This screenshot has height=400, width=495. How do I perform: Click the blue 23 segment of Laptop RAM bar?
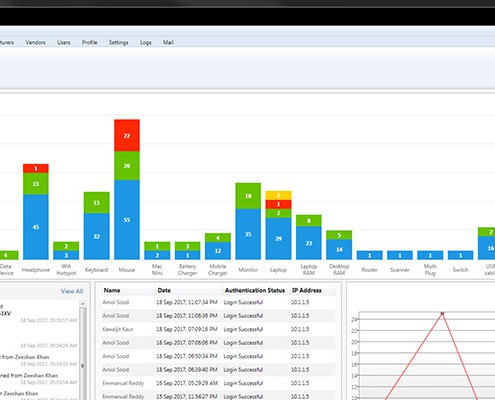[309, 243]
